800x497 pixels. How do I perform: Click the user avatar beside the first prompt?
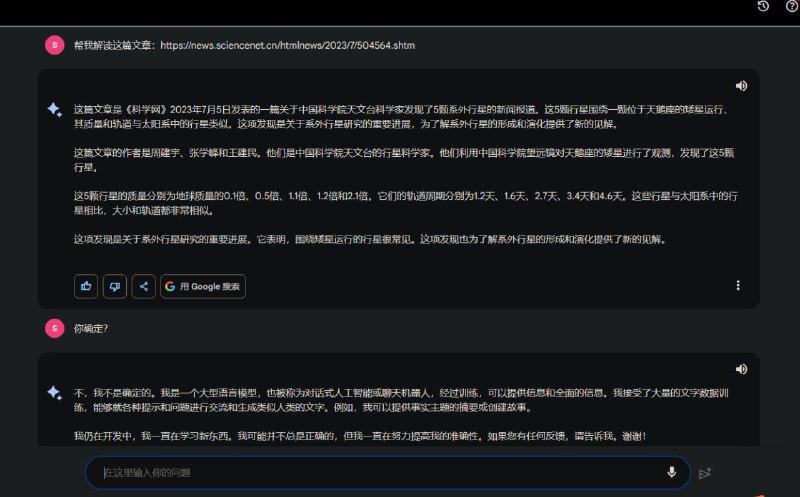point(54,45)
